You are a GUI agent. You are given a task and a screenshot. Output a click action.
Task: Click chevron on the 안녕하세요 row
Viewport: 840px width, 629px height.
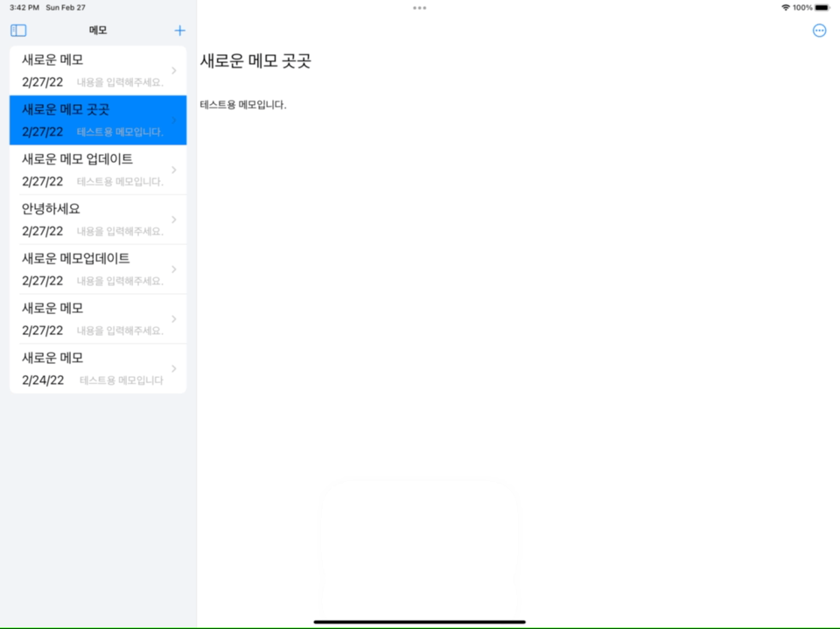174,220
